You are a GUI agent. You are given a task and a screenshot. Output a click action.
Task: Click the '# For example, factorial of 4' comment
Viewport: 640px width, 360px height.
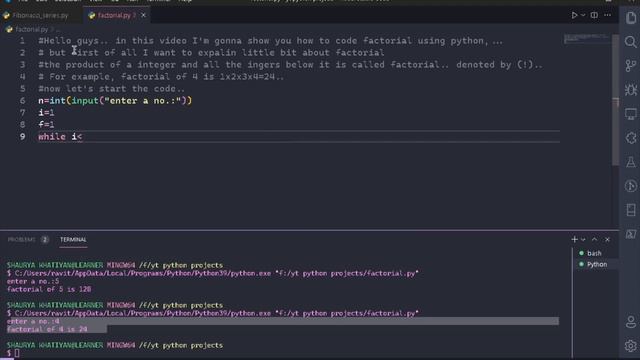point(161,77)
